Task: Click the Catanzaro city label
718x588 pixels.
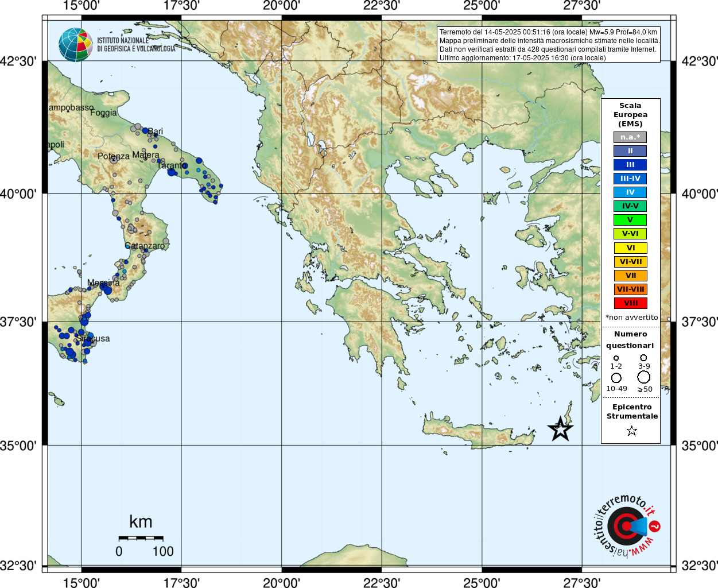Action: coord(145,246)
